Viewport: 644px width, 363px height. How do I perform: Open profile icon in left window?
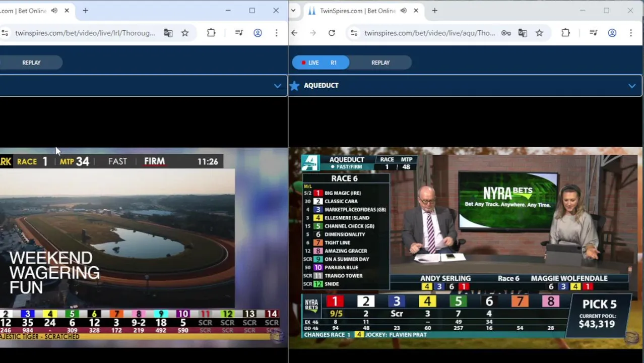pyautogui.click(x=257, y=33)
